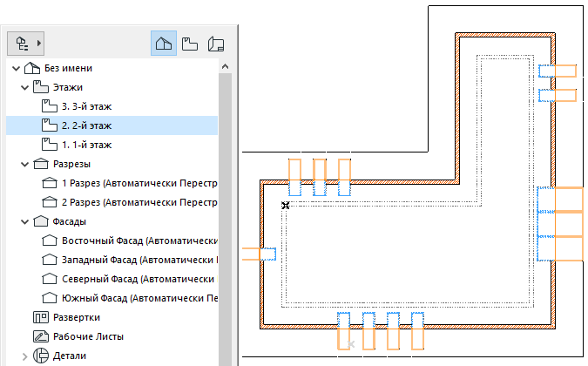Expand the 'Детали' folder

pos(24,356)
